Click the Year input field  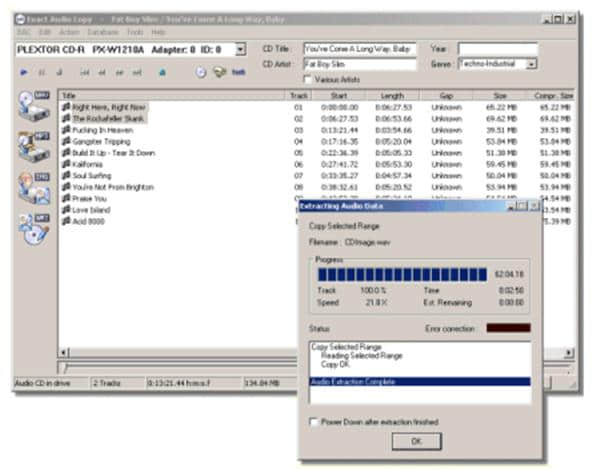pyautogui.click(x=497, y=47)
